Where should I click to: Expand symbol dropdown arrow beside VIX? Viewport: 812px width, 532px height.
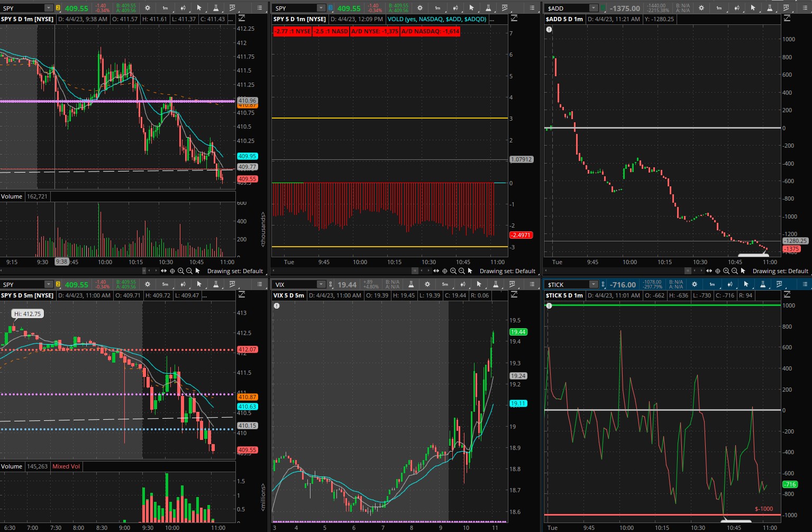321,284
